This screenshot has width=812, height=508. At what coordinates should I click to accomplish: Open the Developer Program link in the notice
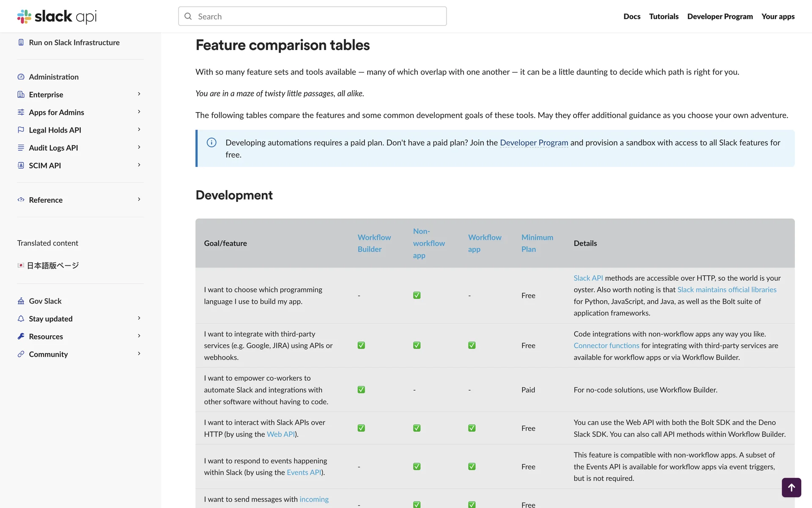534,143
